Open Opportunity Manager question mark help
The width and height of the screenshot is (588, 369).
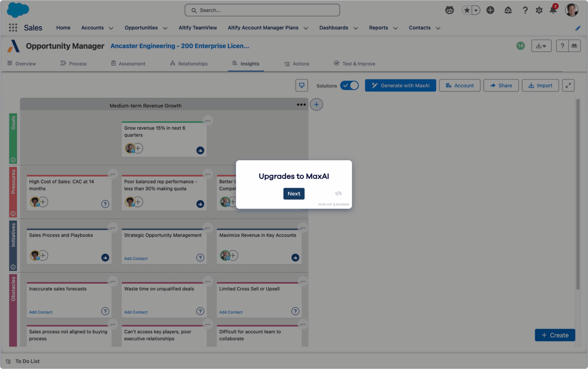coord(562,46)
